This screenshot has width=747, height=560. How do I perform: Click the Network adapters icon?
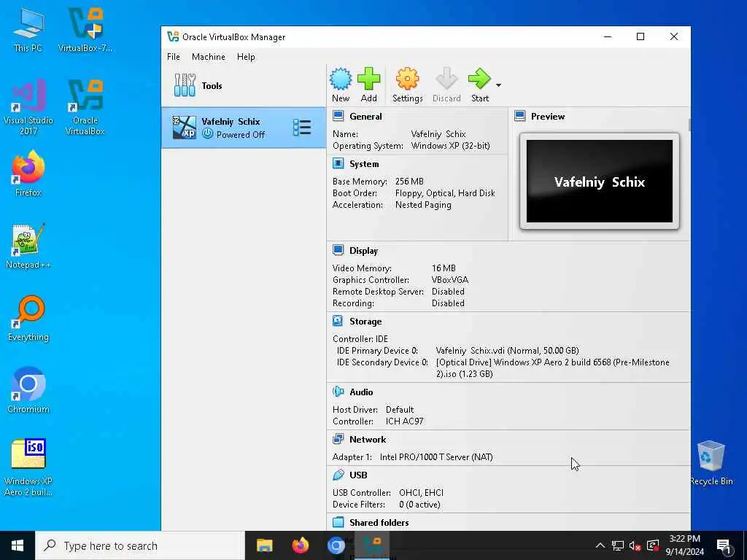click(x=338, y=440)
